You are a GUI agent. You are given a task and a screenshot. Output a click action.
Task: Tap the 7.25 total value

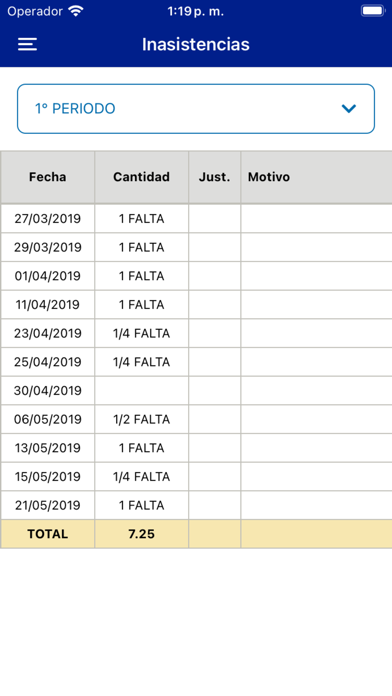click(x=141, y=534)
